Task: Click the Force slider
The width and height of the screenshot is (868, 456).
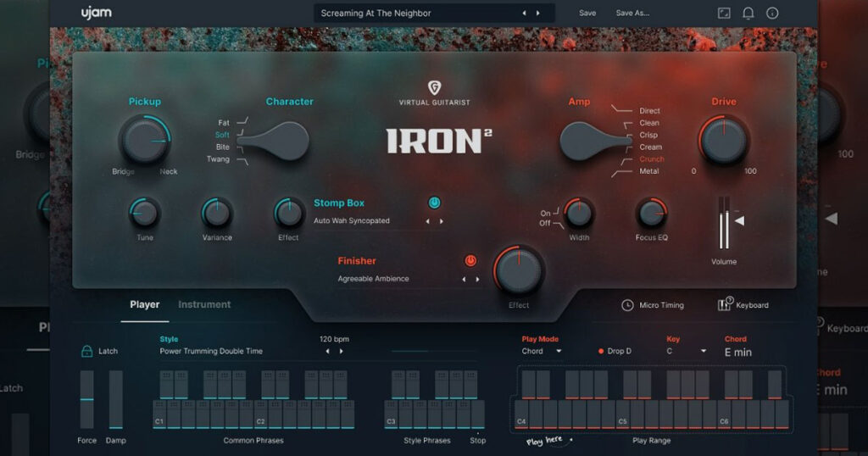Action: coord(87,399)
